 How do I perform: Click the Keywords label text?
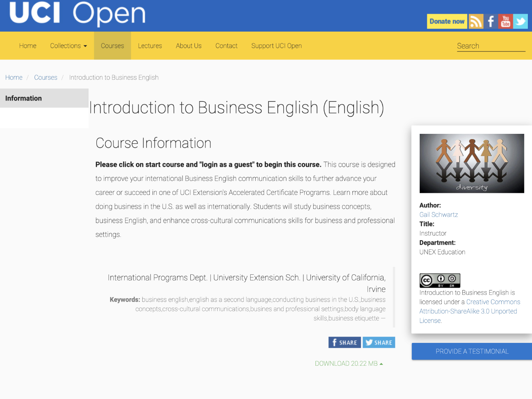pos(125,300)
